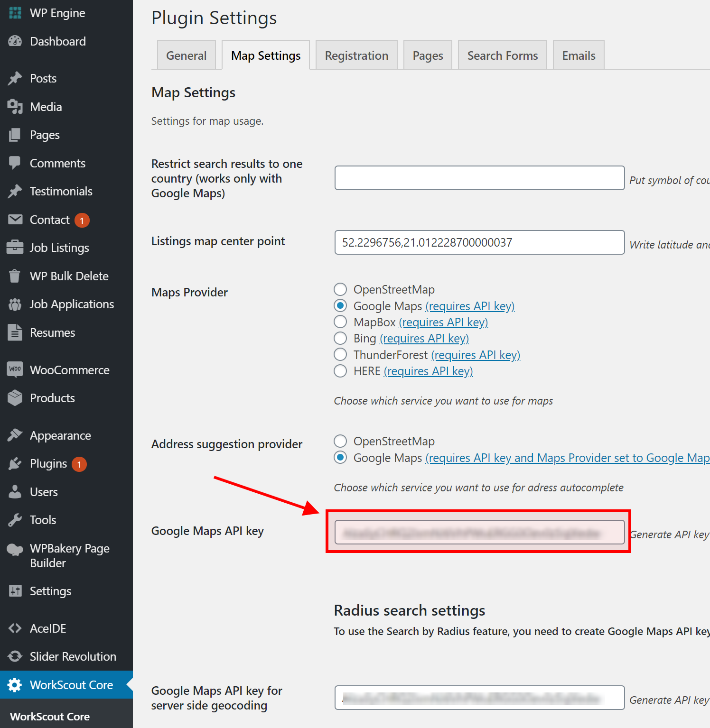The height and width of the screenshot is (728, 710).
Task: Open the Search Forms tab
Action: coord(502,55)
